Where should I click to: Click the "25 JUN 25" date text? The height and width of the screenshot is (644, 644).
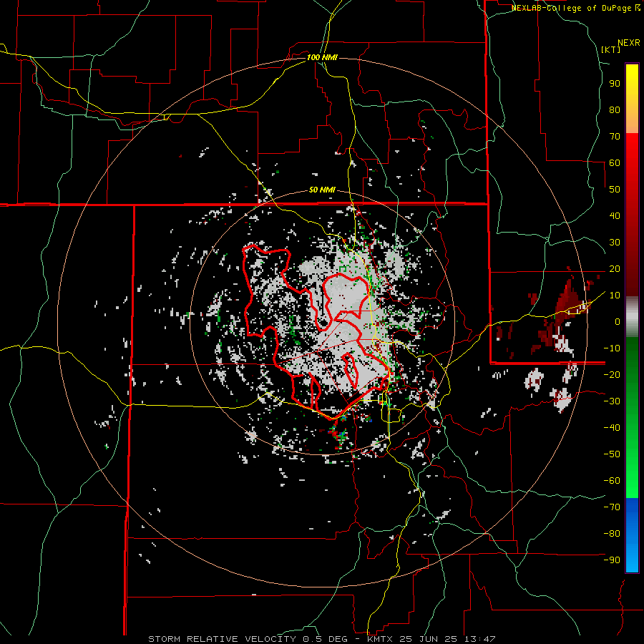(429, 639)
